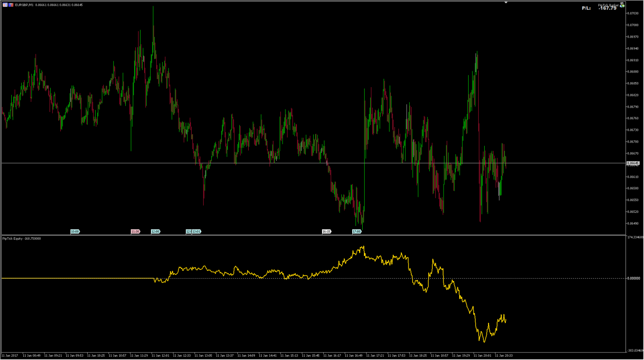
Task: Open the one-click trading panel icon
Action: pos(5,5)
